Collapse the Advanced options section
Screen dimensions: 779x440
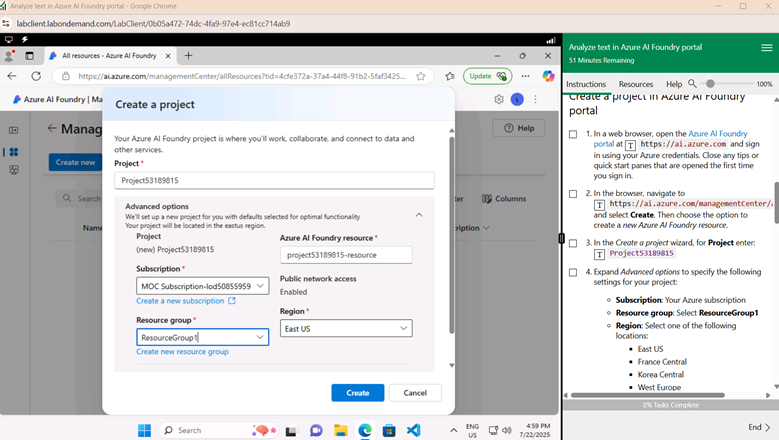(x=419, y=215)
